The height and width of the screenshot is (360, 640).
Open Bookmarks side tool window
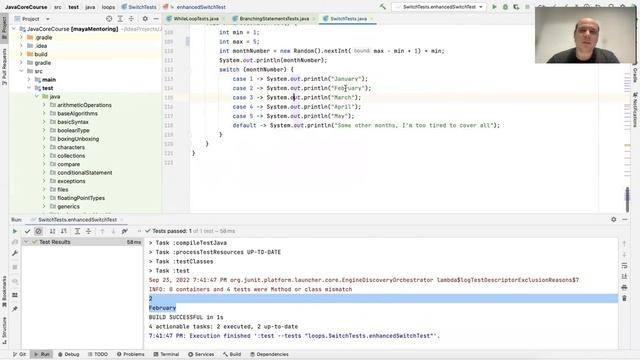click(x=4, y=291)
